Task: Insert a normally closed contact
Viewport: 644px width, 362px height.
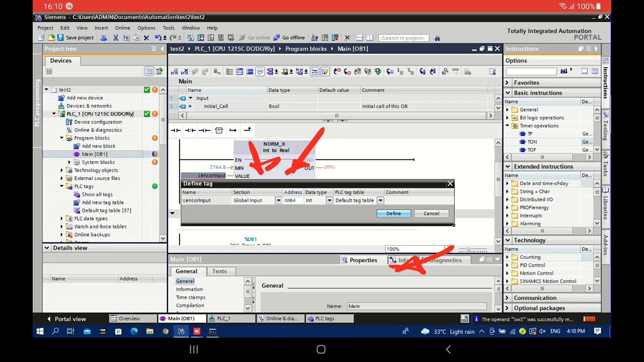Action: (x=190, y=130)
